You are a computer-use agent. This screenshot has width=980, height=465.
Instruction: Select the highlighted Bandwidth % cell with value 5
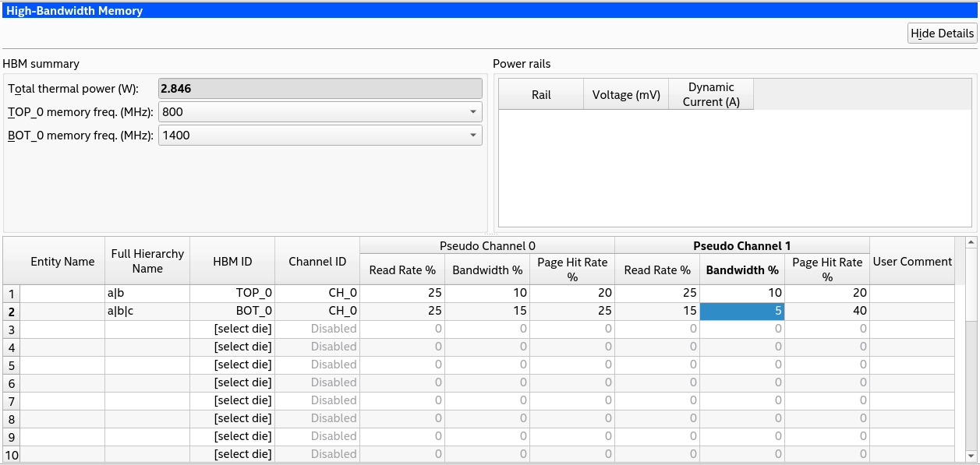pyautogui.click(x=741, y=311)
